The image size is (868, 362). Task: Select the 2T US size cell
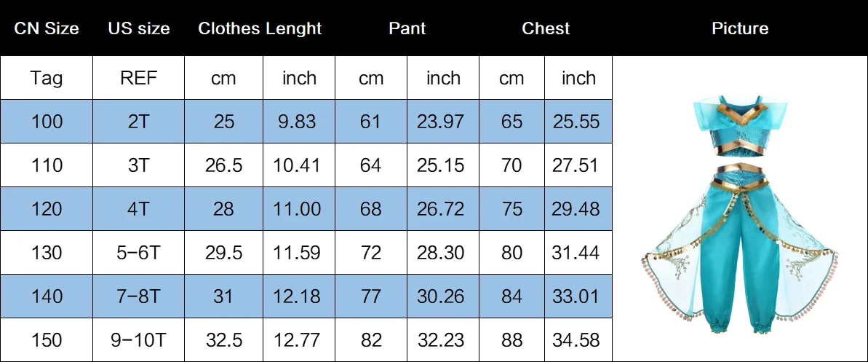tap(138, 122)
